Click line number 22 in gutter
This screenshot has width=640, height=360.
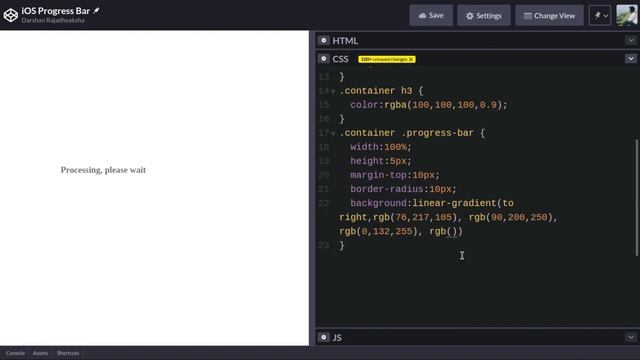[324, 203]
